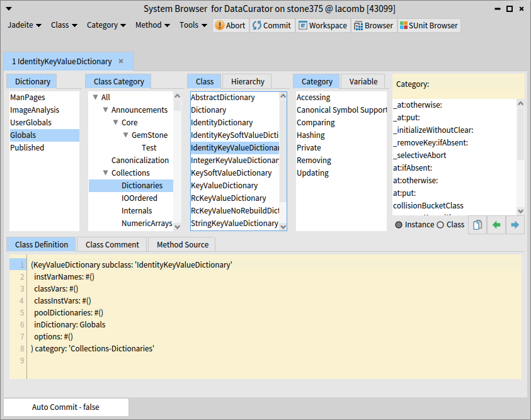Click the blue forward arrow button
Viewport: 531px width, 420px height.
point(515,225)
